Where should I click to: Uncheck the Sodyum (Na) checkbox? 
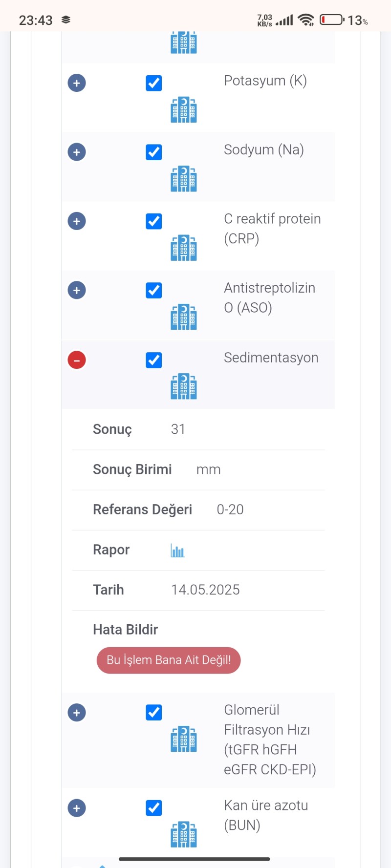click(x=154, y=152)
